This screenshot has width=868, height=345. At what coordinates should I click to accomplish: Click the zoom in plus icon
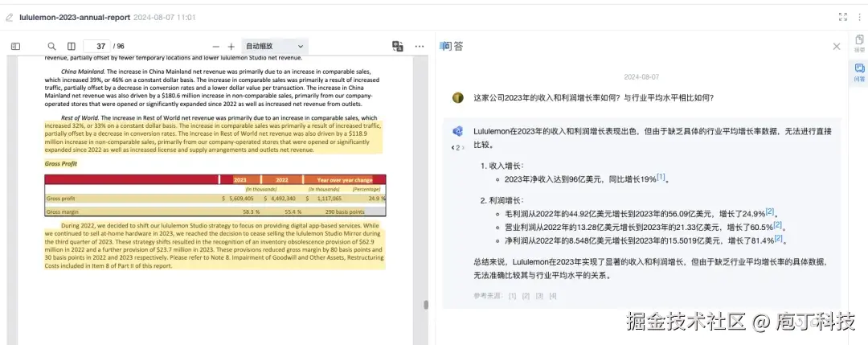coord(231,47)
